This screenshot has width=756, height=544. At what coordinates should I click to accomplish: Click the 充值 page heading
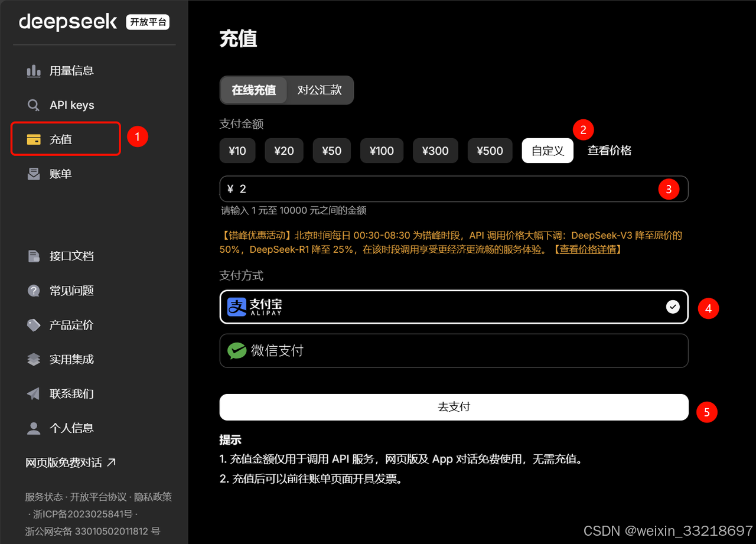pos(238,38)
